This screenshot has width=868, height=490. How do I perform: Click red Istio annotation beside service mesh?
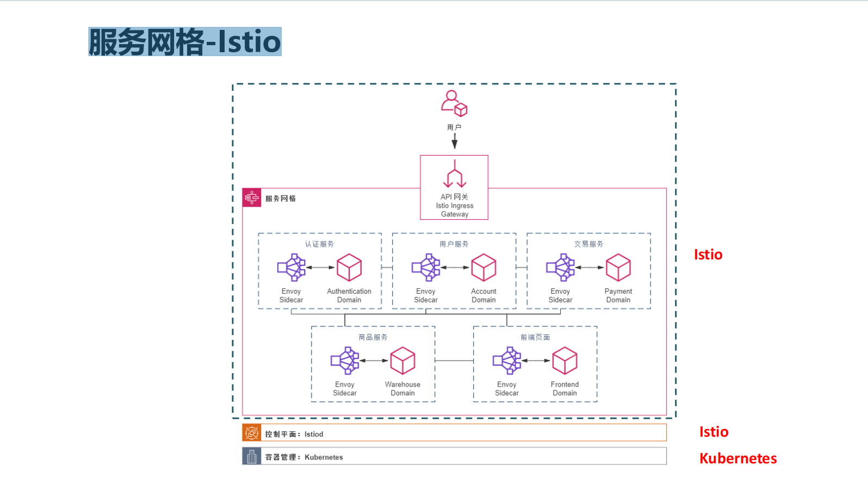tap(708, 255)
